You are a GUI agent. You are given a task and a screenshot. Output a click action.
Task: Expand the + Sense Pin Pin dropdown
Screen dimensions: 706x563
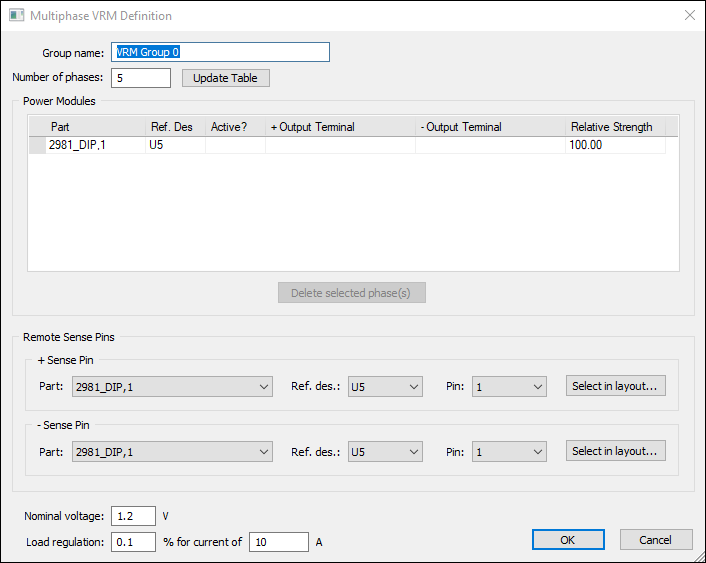pyautogui.click(x=509, y=387)
